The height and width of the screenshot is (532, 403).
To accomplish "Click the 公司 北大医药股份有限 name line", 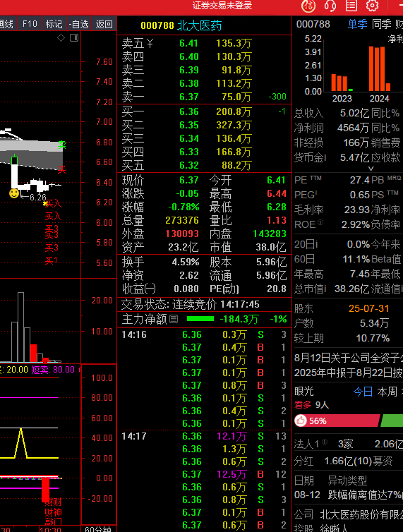I will tap(349, 514).
